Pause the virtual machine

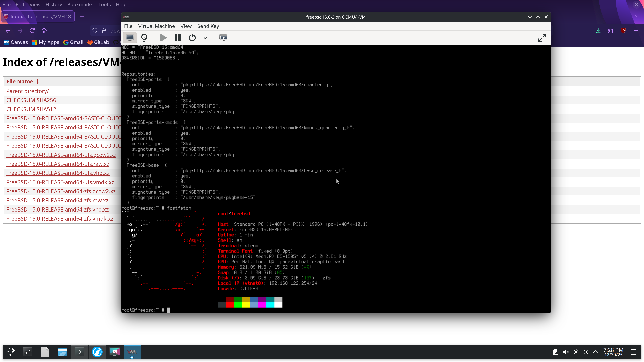pyautogui.click(x=177, y=38)
